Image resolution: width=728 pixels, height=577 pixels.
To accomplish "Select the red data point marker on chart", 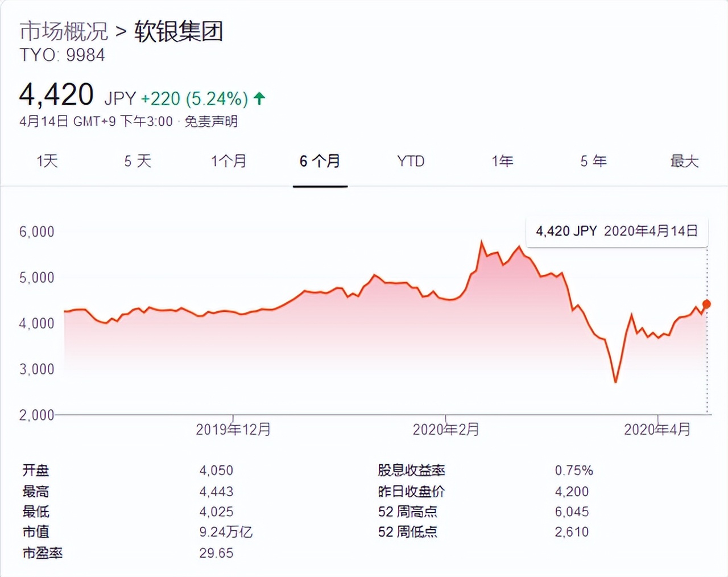I will pyautogui.click(x=706, y=304).
